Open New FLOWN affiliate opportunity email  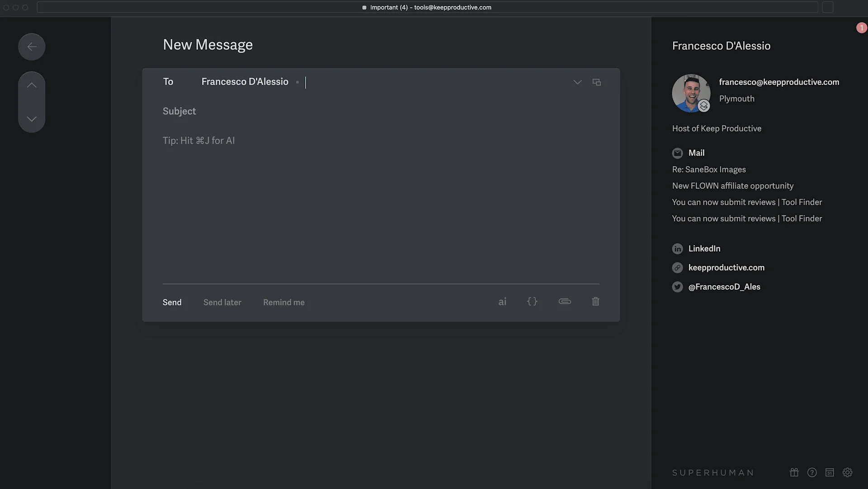[732, 186]
